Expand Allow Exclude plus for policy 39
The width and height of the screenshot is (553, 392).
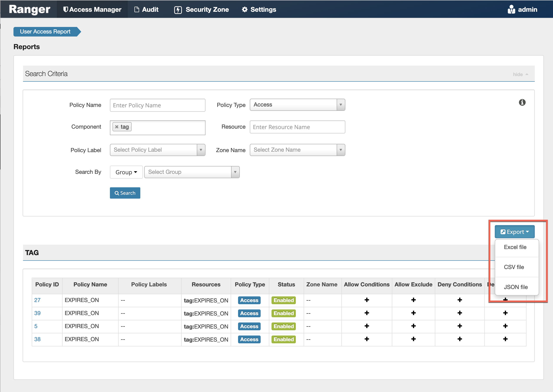[x=413, y=313]
